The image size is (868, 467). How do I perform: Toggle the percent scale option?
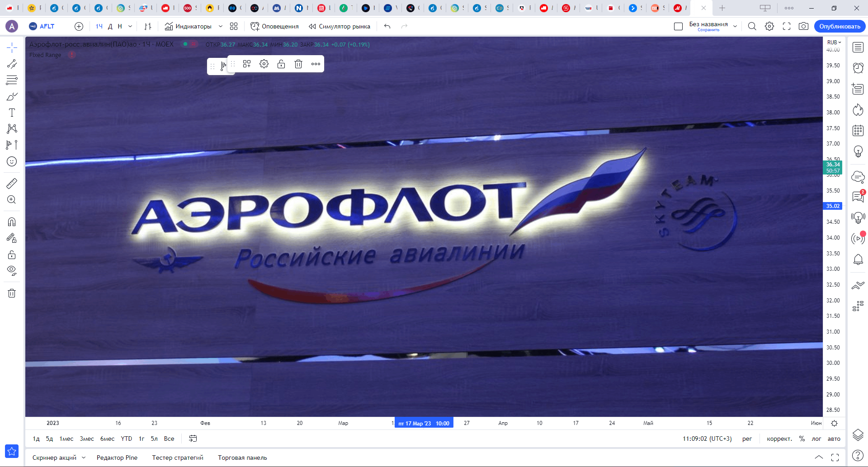802,439
